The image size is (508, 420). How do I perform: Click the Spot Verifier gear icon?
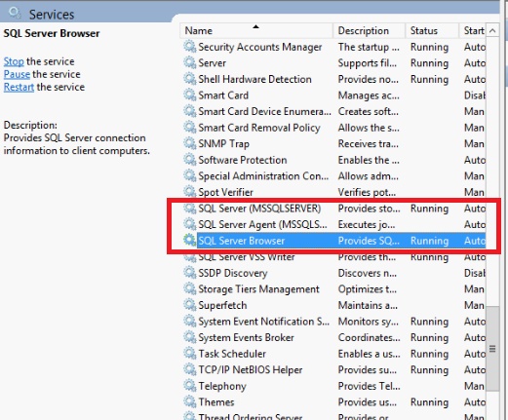coord(190,192)
